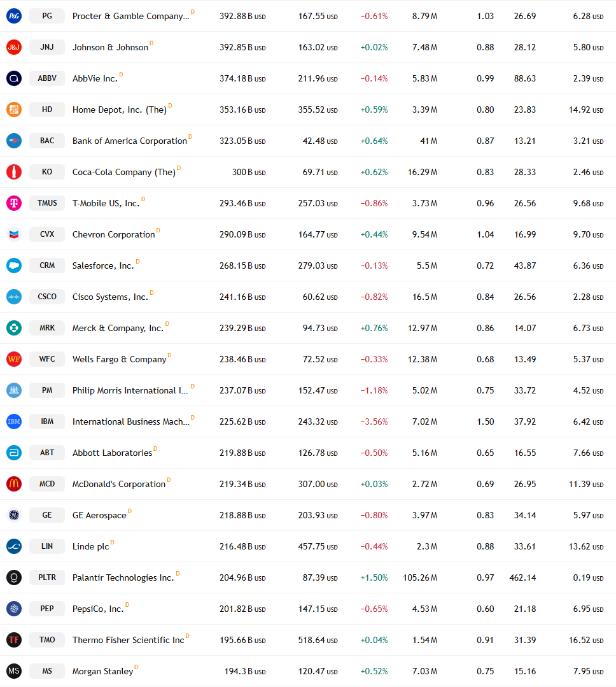
Task: Open the CSCO ticker badge
Action: coord(47,297)
